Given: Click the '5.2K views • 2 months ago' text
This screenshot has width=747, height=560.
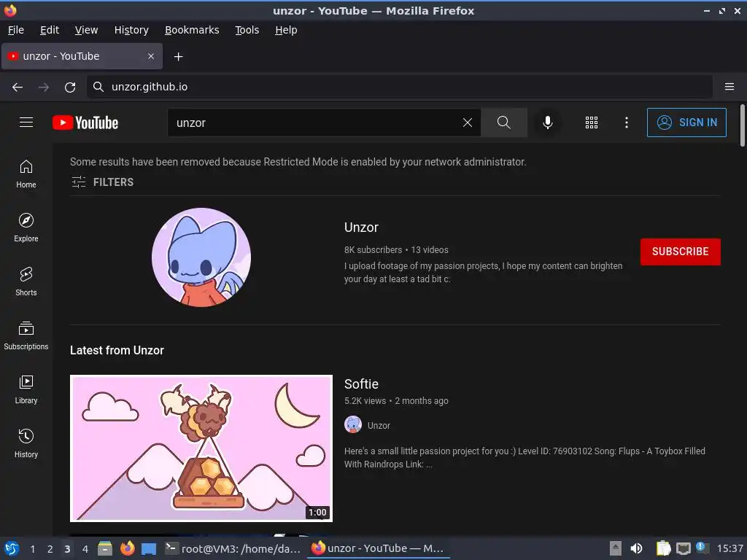Looking at the screenshot, I should [396, 400].
